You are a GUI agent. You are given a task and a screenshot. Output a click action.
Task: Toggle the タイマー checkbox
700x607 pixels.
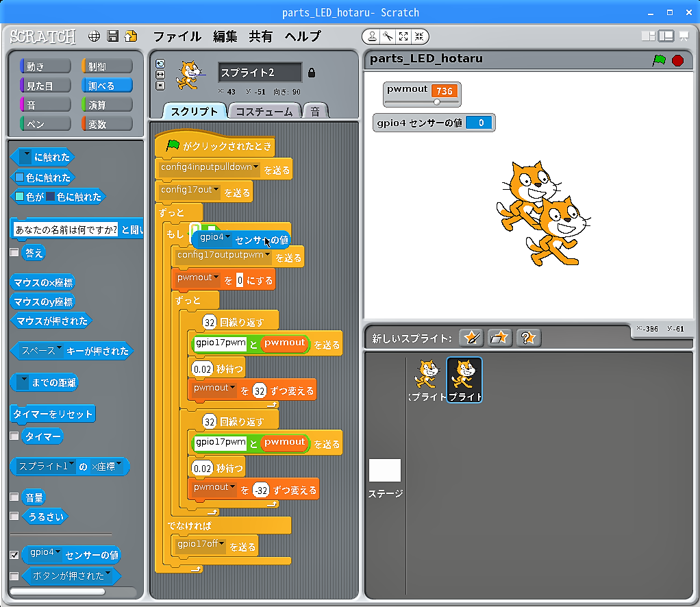click(x=14, y=436)
